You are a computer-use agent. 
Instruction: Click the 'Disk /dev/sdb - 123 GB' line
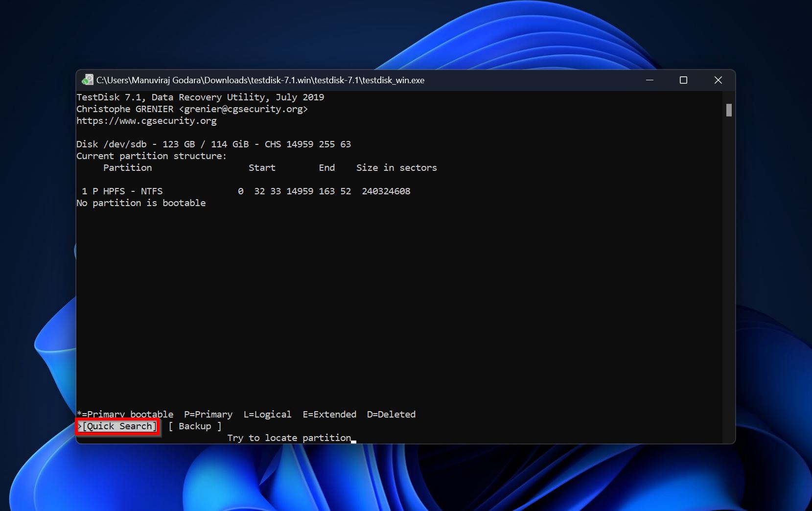pyautogui.click(x=213, y=144)
